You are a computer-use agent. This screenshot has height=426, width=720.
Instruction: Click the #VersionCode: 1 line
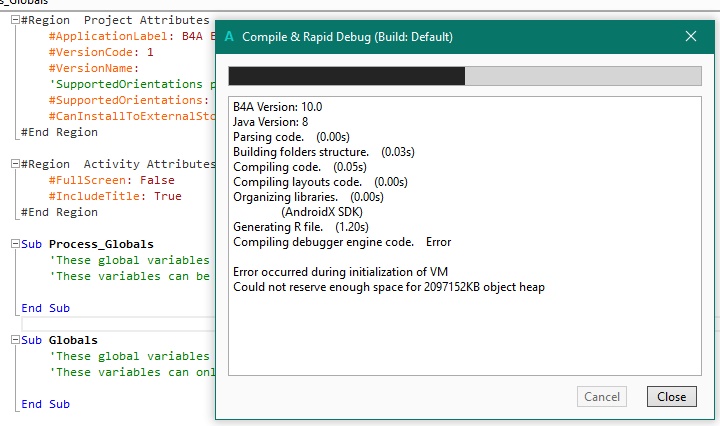click(x=102, y=52)
